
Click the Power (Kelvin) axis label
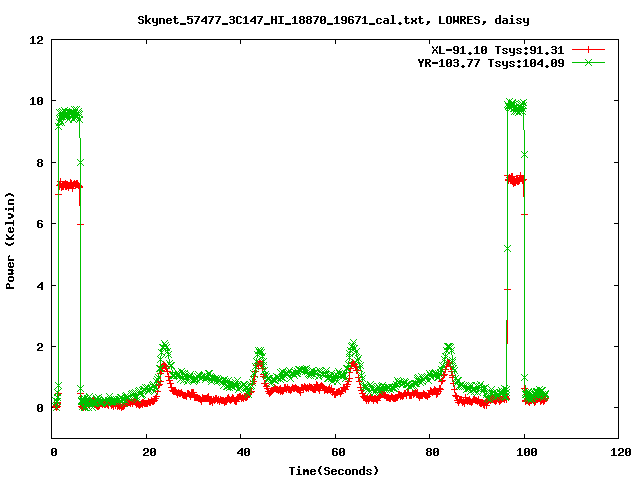click(x=10, y=241)
